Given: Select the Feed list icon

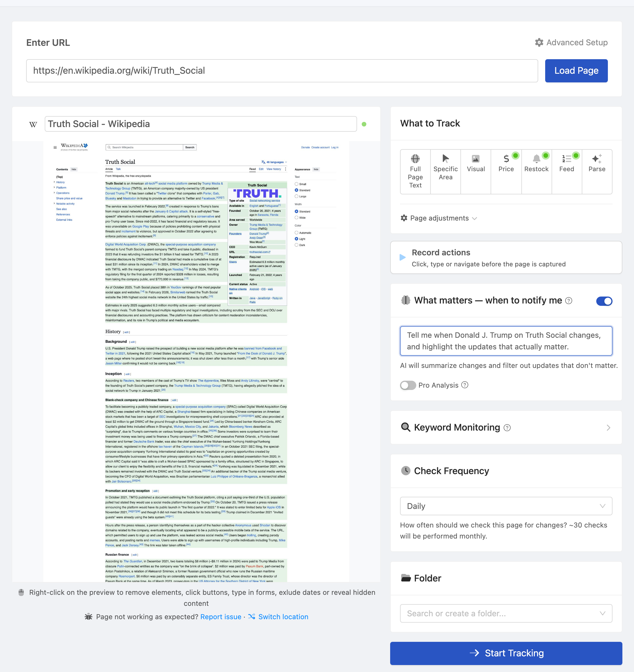Looking at the screenshot, I should [x=567, y=158].
